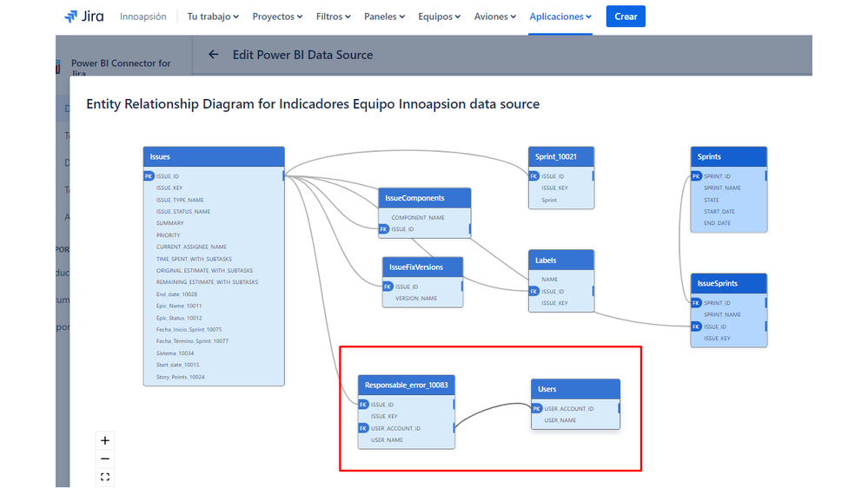Click CURRENT_ASSIGNEE_NAME field in Issues table
This screenshot has width=868, height=488.
(191, 247)
